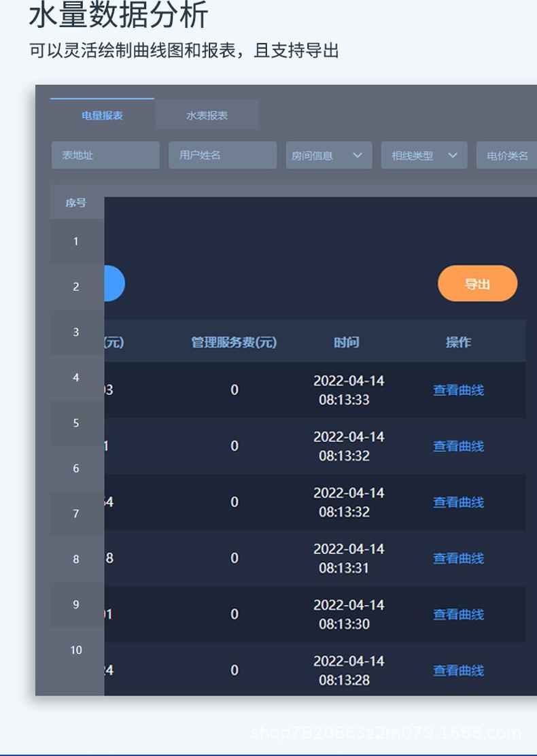Expand the 电价类名 dropdown
Screen dimensions: 537x756
tap(507, 156)
